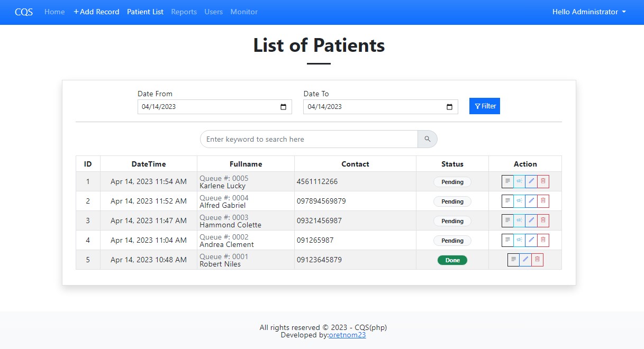Delete Andrea Clement's record
The width and height of the screenshot is (644, 349).
pyautogui.click(x=543, y=240)
